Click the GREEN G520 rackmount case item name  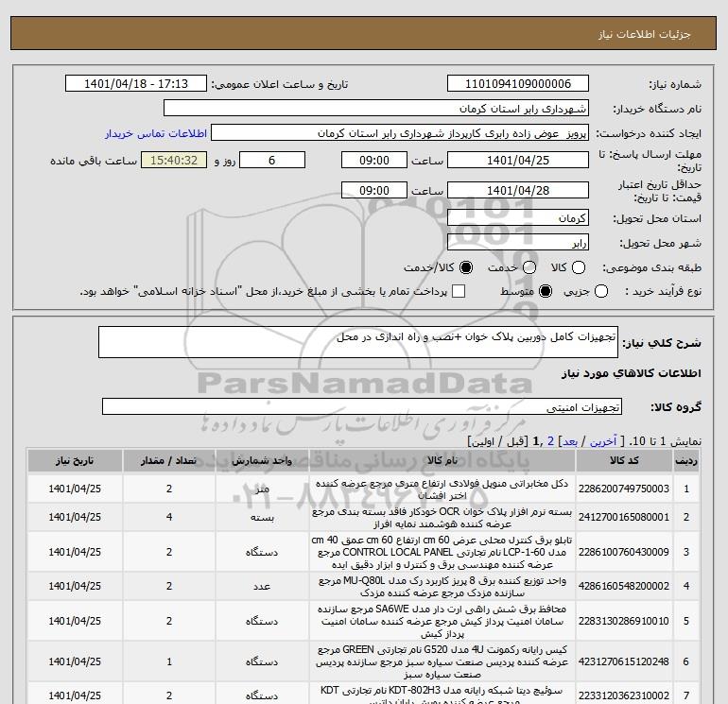coord(442,661)
